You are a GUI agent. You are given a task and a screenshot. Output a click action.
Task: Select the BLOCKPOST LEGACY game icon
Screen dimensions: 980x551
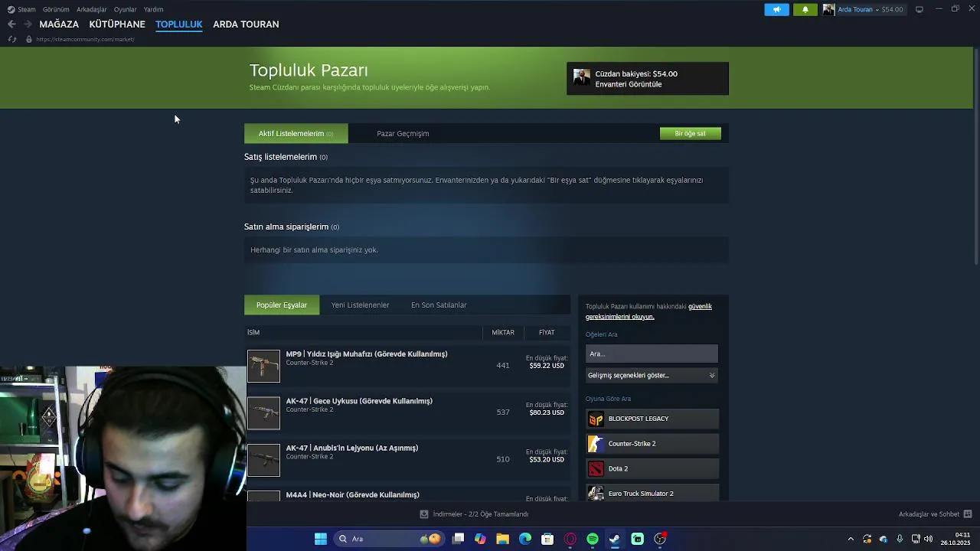tap(596, 419)
